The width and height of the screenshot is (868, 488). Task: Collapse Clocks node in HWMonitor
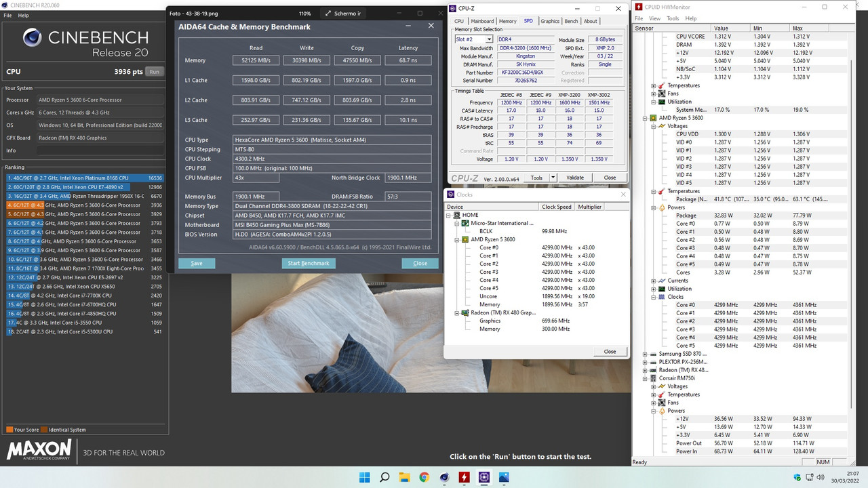tap(653, 297)
